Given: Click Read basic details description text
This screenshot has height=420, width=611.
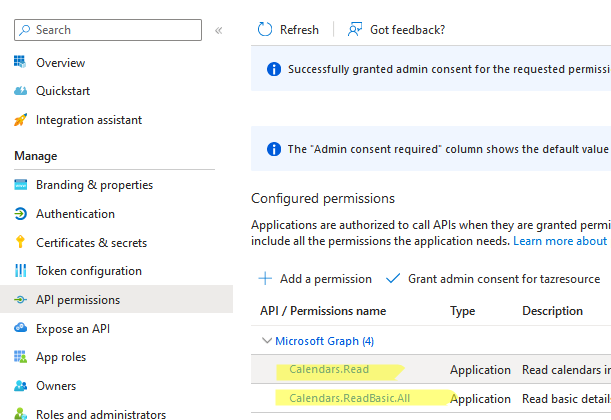Looking at the screenshot, I should pos(566,399).
